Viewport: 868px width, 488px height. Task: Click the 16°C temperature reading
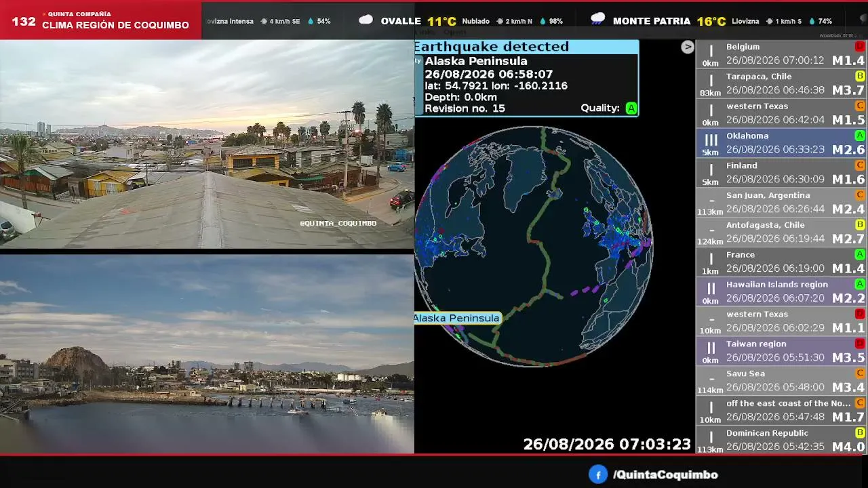[x=711, y=21]
